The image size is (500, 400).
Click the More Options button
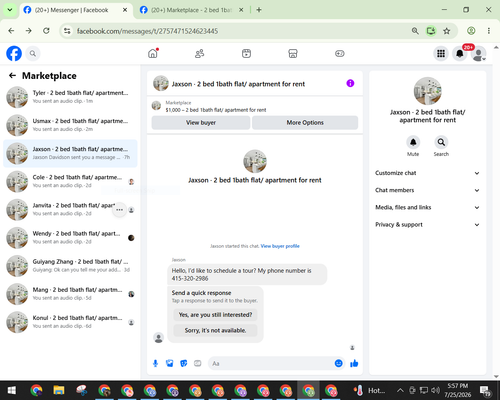(x=305, y=123)
